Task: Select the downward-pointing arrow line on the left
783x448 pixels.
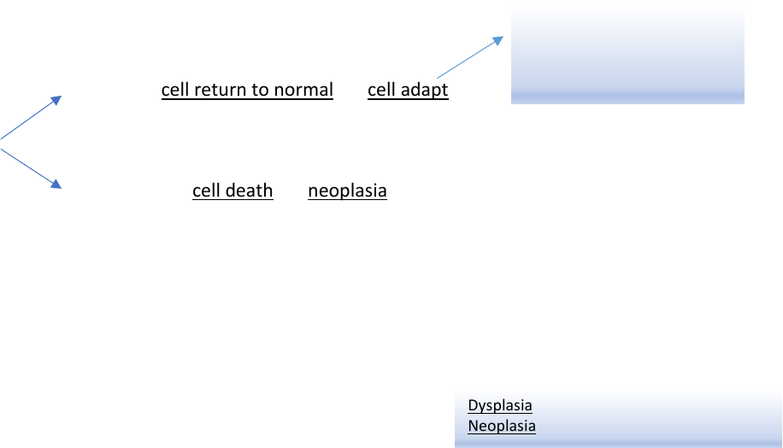Action: 30,169
